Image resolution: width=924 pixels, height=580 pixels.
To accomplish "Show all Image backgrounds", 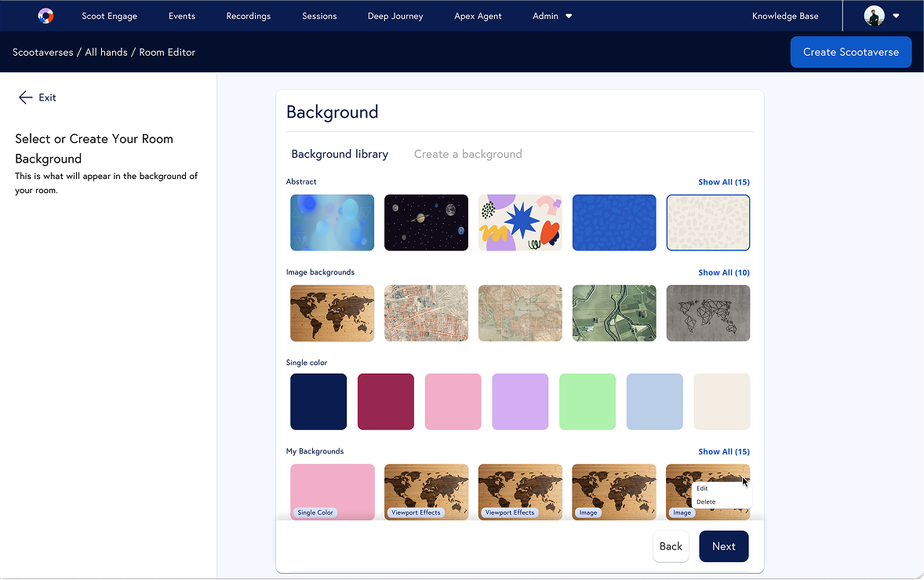I will click(723, 272).
